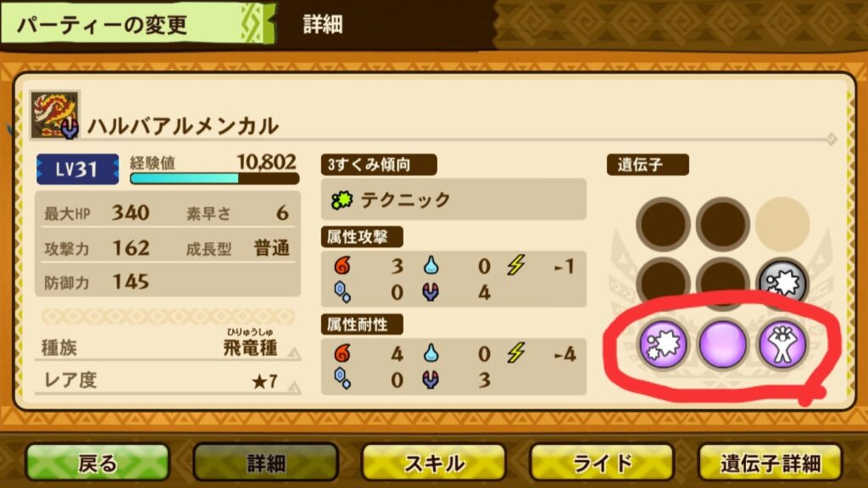The image size is (868, 488).
Task: Tap the top-middle empty gene slot
Action: tap(722, 224)
